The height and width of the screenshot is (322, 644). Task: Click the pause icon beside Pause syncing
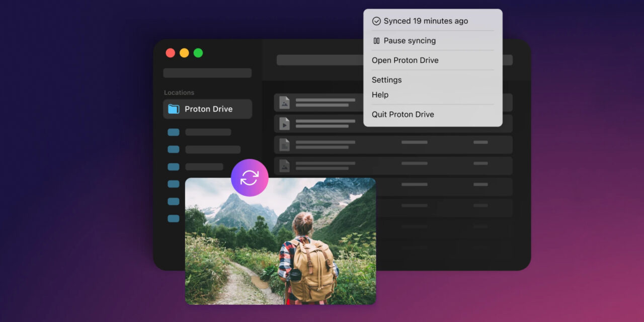[x=376, y=41]
